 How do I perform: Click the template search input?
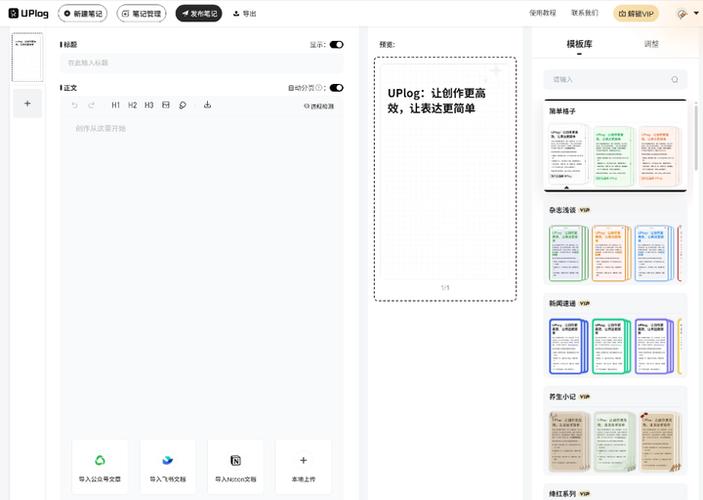tap(615, 79)
